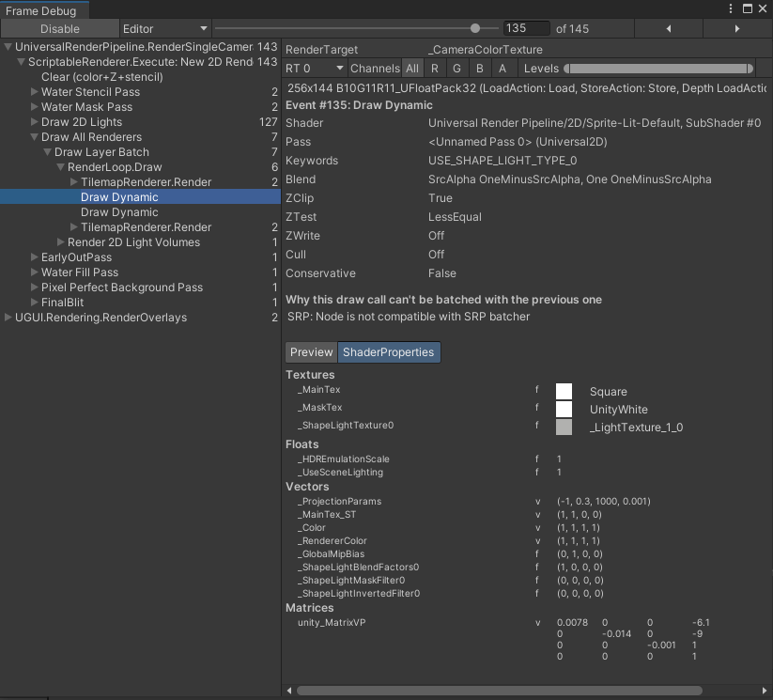Click the _MaskTex UnityWhite texture thumbnail
Image resolution: width=773 pixels, height=700 pixels.
click(564, 409)
